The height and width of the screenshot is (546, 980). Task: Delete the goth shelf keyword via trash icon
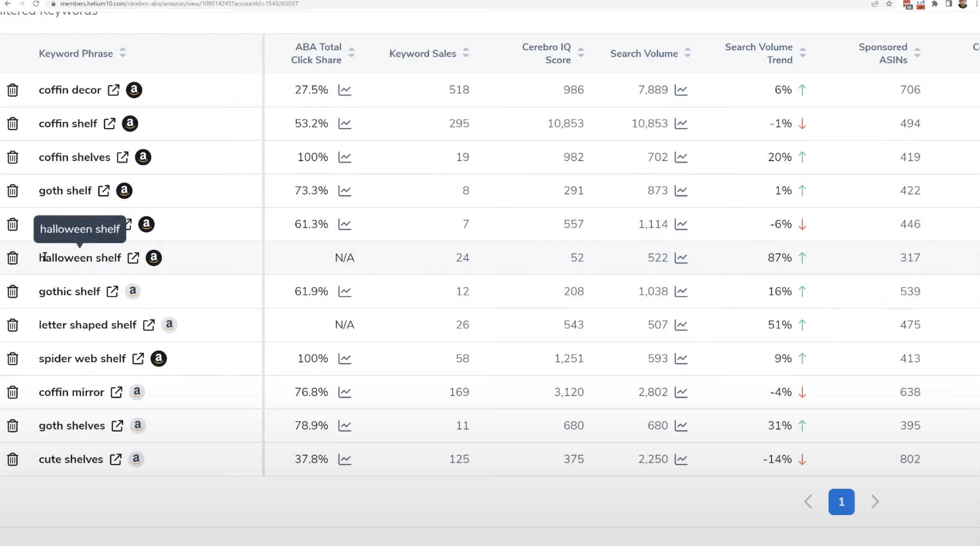pos(12,191)
